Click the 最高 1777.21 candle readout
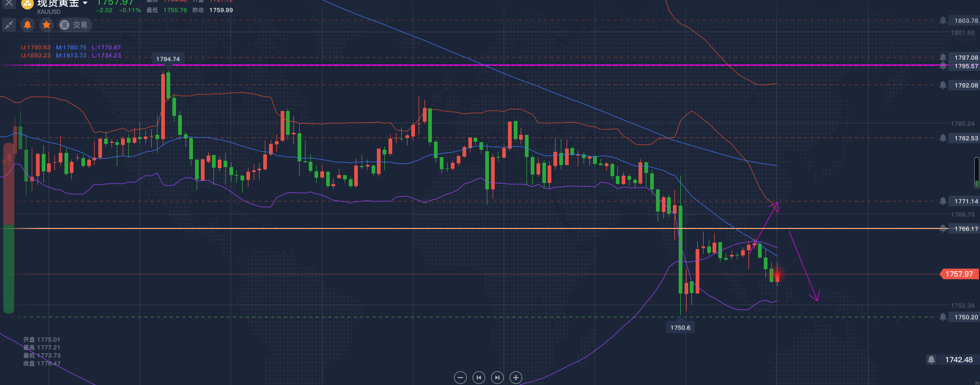Viewport: 980px width, 385px height. (42, 347)
